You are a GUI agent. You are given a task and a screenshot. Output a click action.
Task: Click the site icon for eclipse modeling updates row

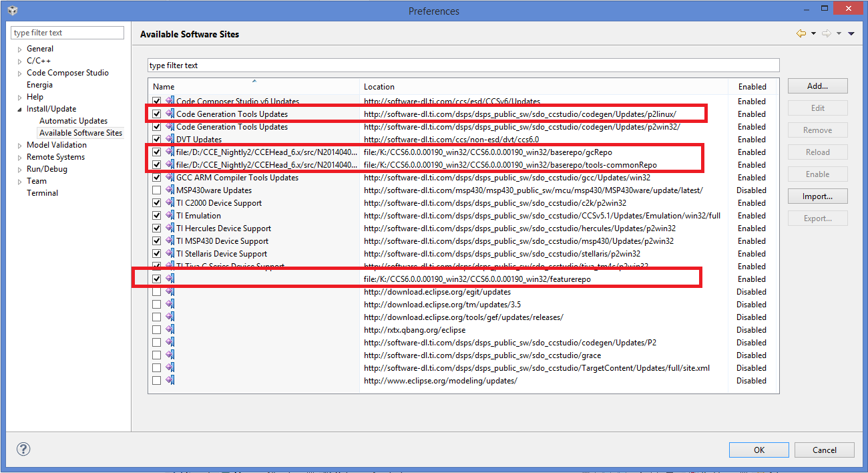coord(170,380)
